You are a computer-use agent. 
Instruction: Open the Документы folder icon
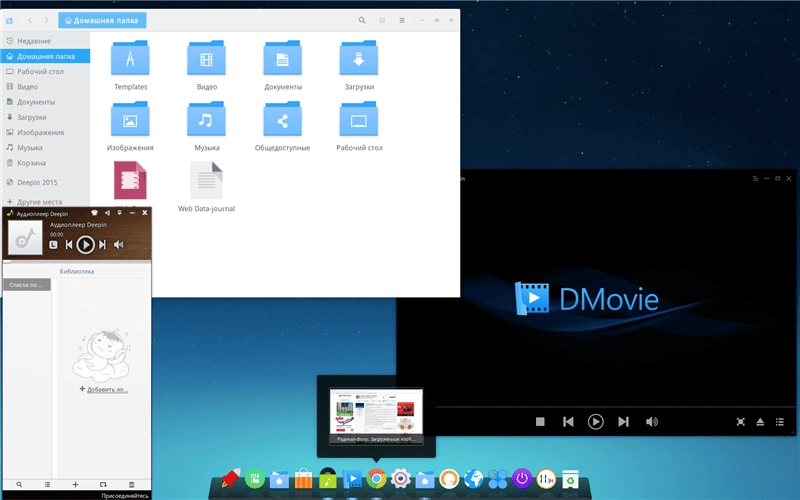(x=283, y=58)
